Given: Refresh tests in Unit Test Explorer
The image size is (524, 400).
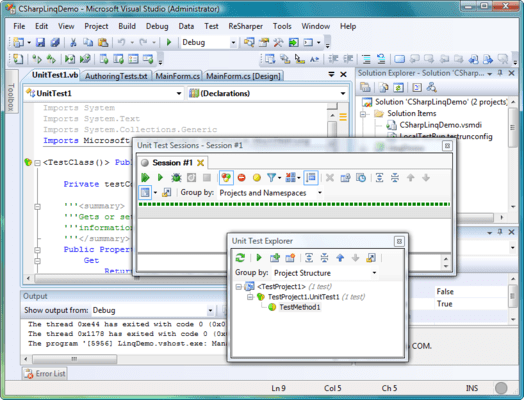Looking at the screenshot, I should click(240, 258).
